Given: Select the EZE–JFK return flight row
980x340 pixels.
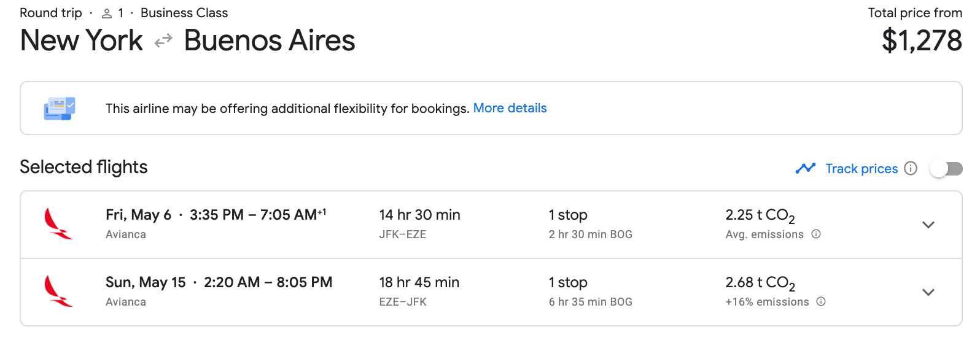Looking at the screenshot, I should coord(491,292).
